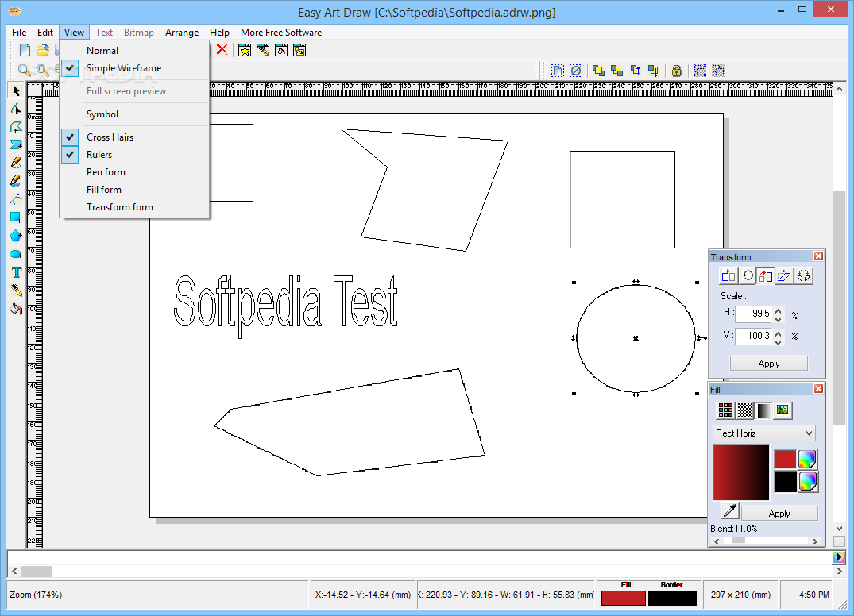Screen dimensions: 854x616
Task: Click the Group objects icon
Action: click(700, 70)
